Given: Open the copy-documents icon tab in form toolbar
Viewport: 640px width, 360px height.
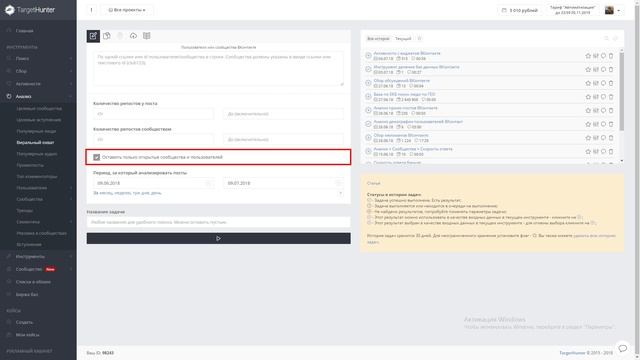Looking at the screenshot, I should (107, 36).
